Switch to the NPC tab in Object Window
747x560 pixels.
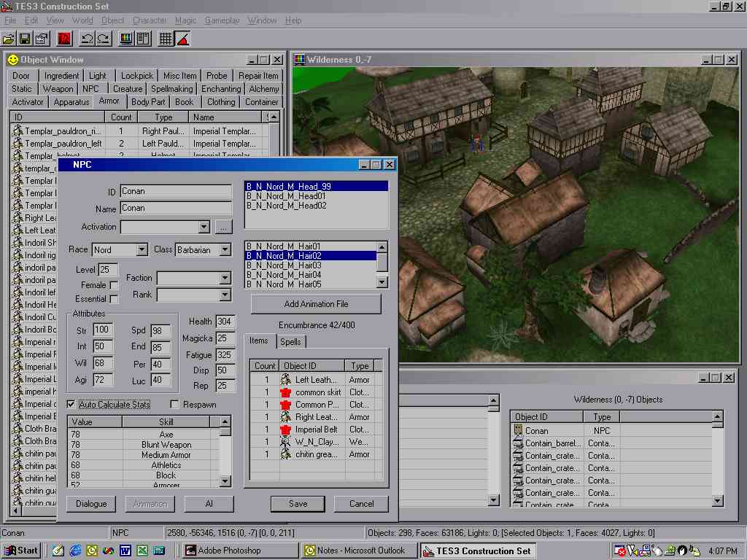coord(90,89)
